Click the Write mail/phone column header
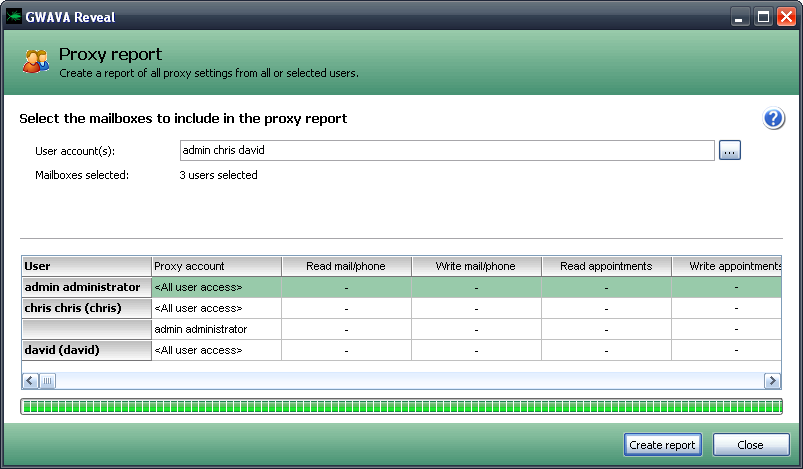The width and height of the screenshot is (803, 469). [x=476, y=266]
